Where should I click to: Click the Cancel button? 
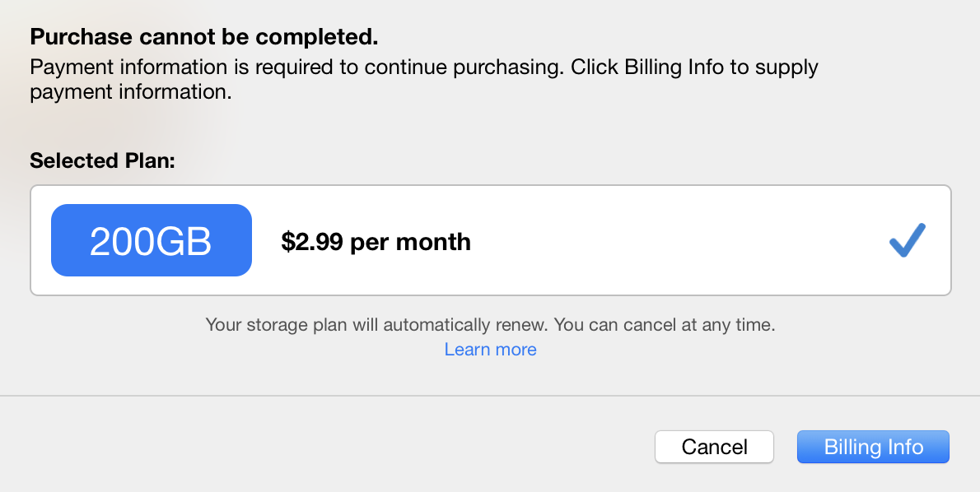(714, 447)
